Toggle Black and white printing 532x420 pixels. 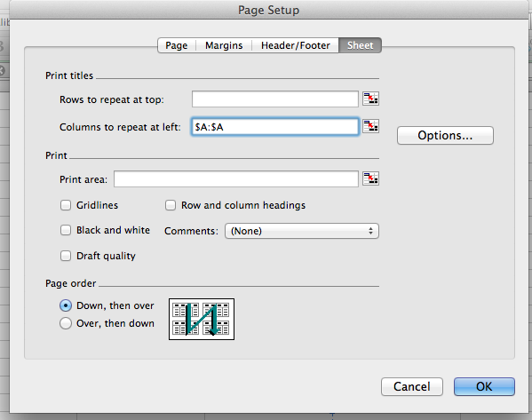click(x=66, y=230)
